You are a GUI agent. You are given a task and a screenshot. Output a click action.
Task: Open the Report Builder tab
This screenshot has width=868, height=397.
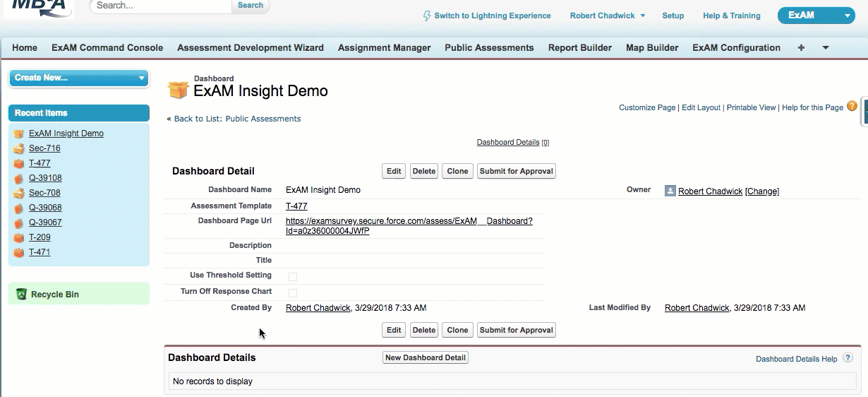[x=580, y=48]
